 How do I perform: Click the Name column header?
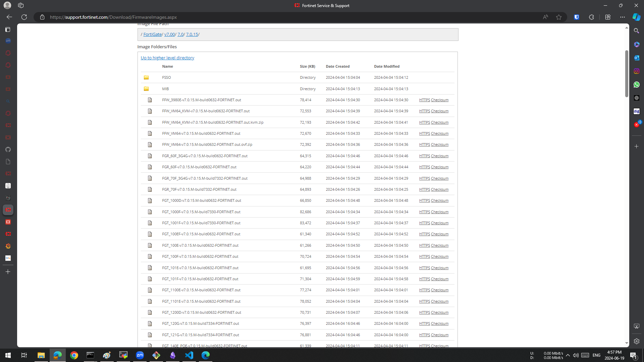(167, 66)
